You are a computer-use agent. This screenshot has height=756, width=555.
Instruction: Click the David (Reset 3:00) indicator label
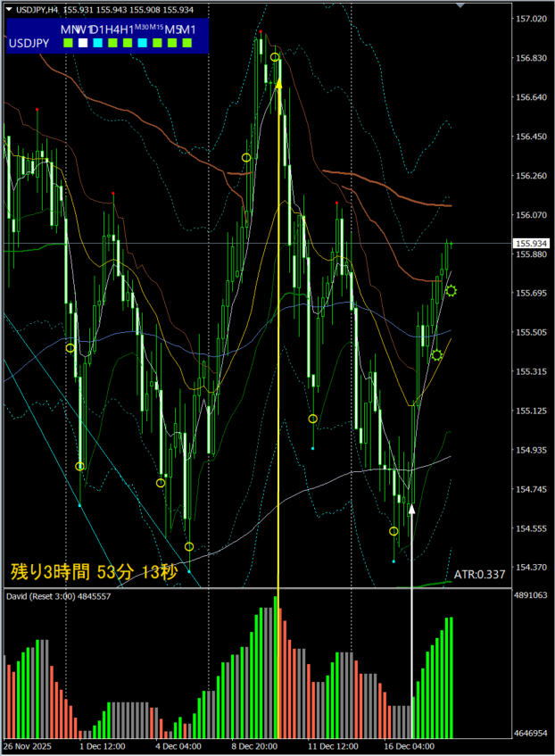click(x=58, y=596)
